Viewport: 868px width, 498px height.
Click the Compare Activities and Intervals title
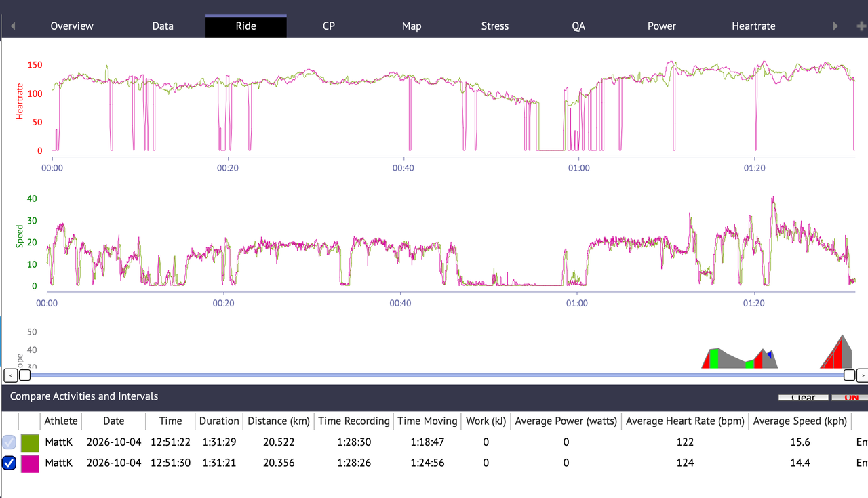tap(84, 396)
